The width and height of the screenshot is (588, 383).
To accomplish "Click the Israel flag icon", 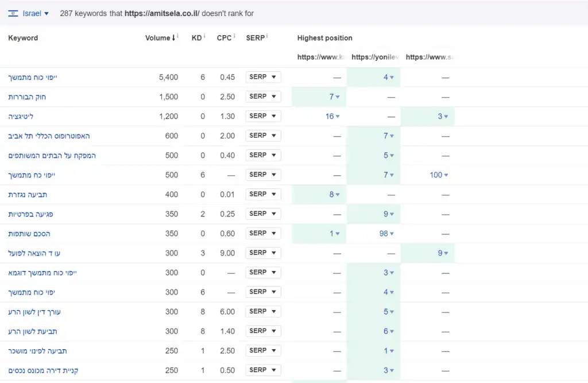I will click(x=13, y=13).
